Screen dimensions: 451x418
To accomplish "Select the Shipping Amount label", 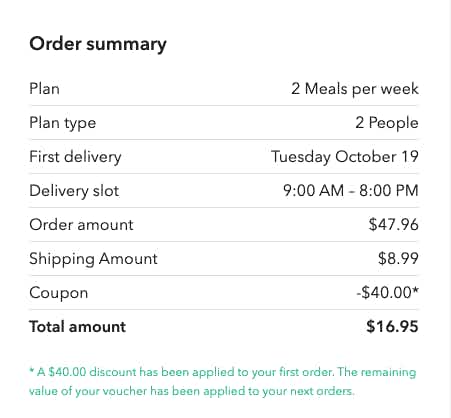I will click(93, 259).
